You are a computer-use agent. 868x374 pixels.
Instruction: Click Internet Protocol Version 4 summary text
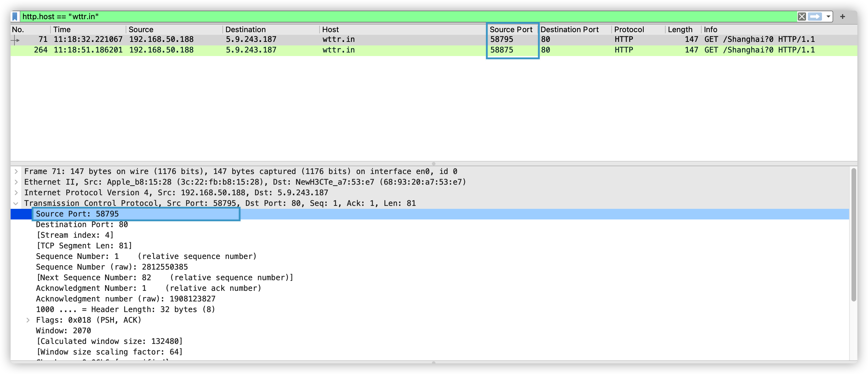(x=176, y=193)
